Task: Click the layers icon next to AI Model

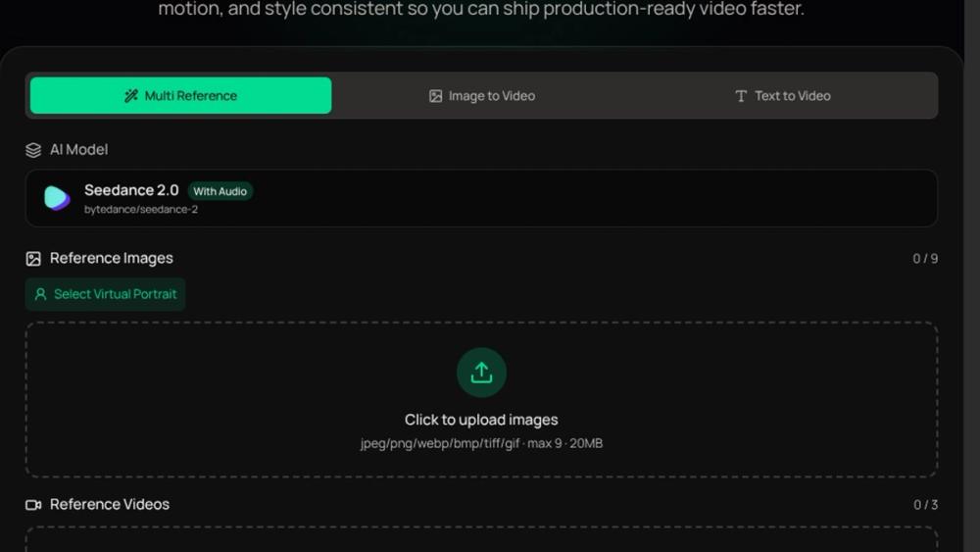Action: (x=33, y=150)
